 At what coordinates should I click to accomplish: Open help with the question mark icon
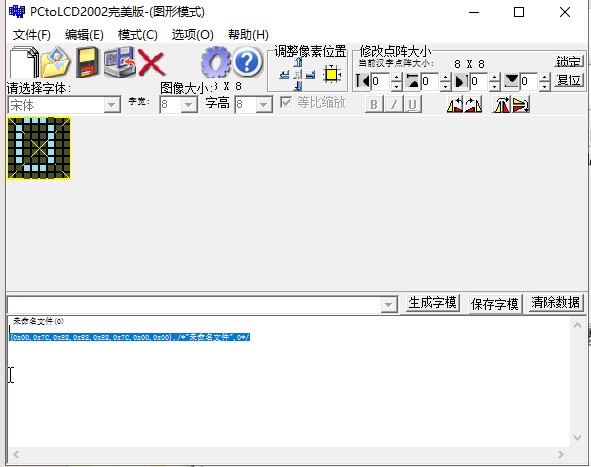point(247,62)
